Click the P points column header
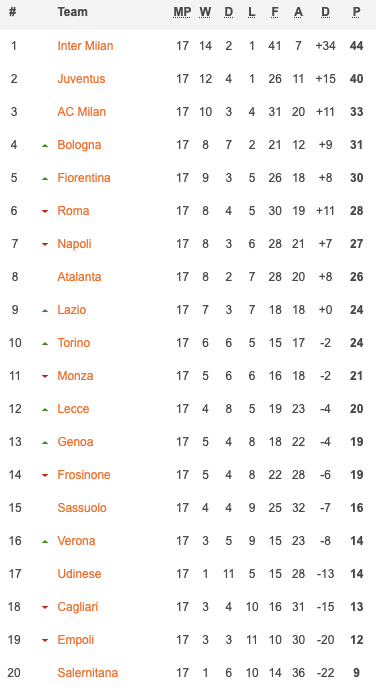Screen dimensions: 376x690 (x=357, y=12)
